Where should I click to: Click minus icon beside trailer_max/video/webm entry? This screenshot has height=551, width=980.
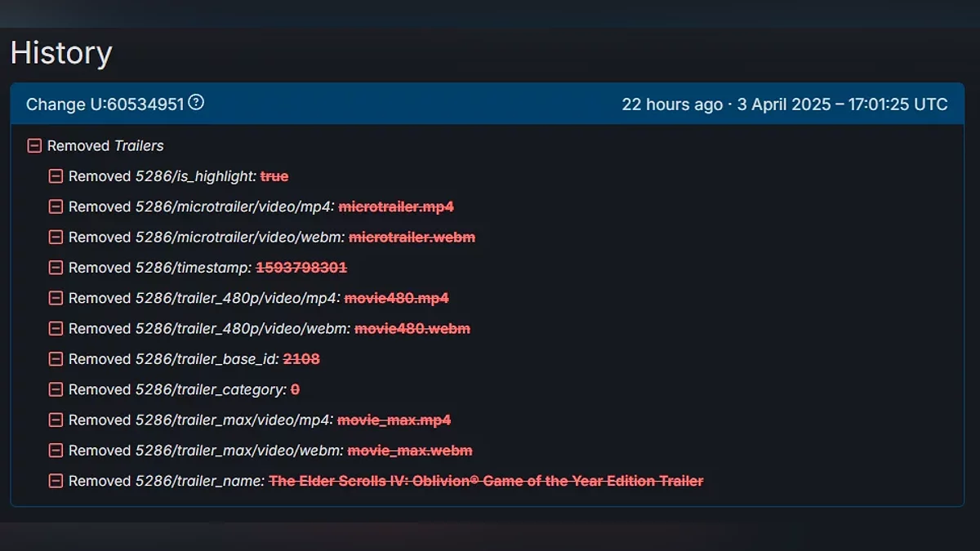[56, 451]
